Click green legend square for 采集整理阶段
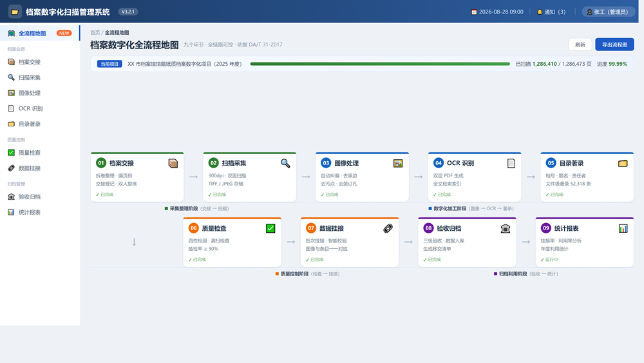 pos(166,208)
